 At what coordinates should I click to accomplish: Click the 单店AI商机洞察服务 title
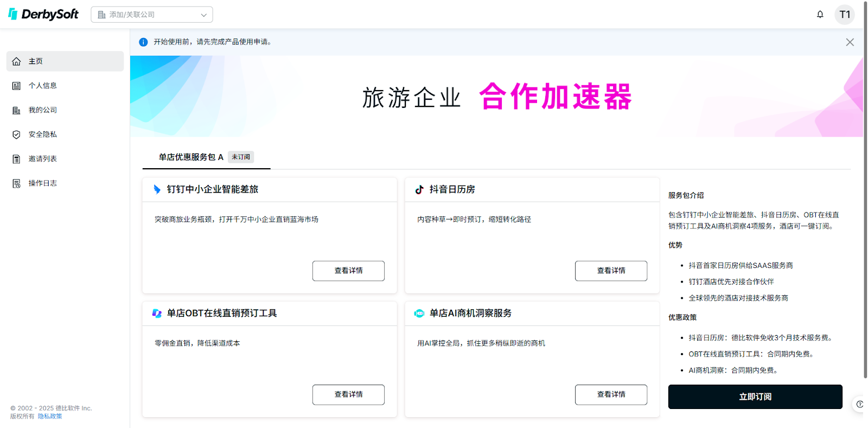[x=470, y=313]
